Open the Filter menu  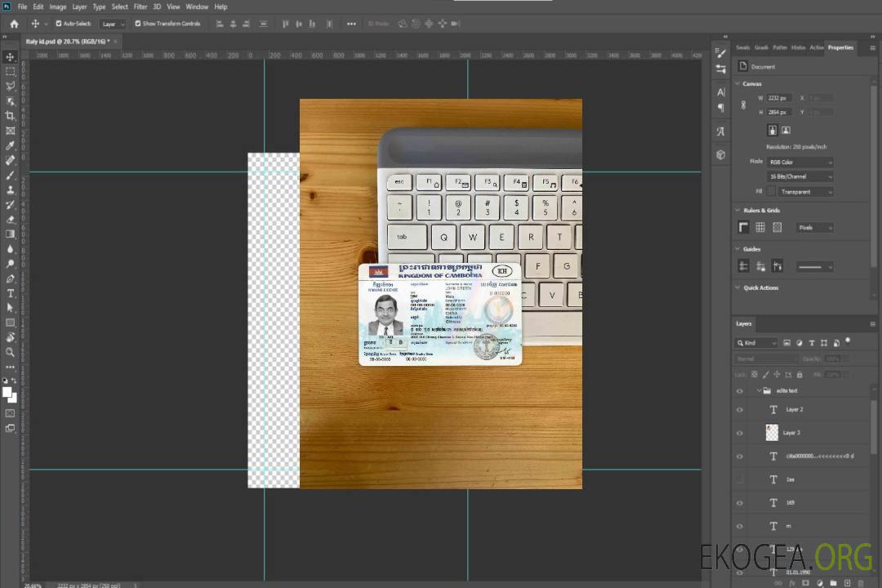click(x=140, y=7)
